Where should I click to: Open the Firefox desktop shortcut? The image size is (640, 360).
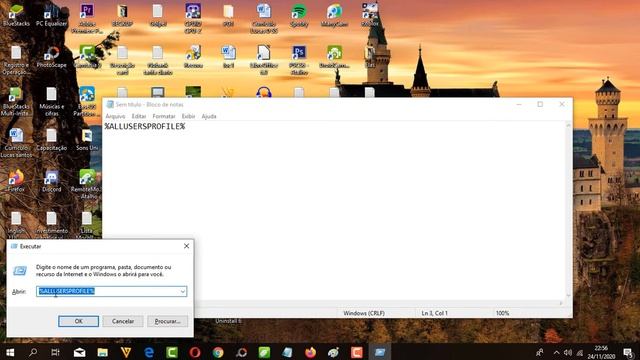(x=16, y=181)
